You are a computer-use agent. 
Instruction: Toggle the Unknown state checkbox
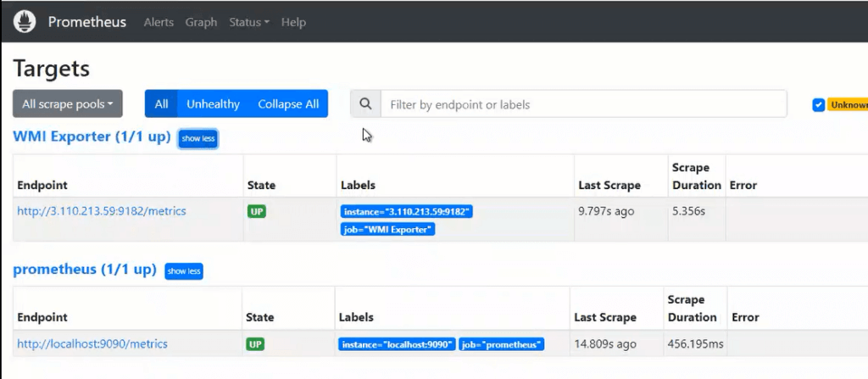click(819, 105)
